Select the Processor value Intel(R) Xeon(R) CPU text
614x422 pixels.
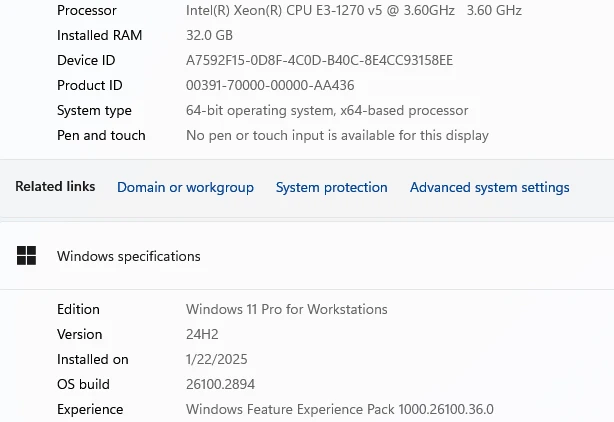(x=354, y=10)
